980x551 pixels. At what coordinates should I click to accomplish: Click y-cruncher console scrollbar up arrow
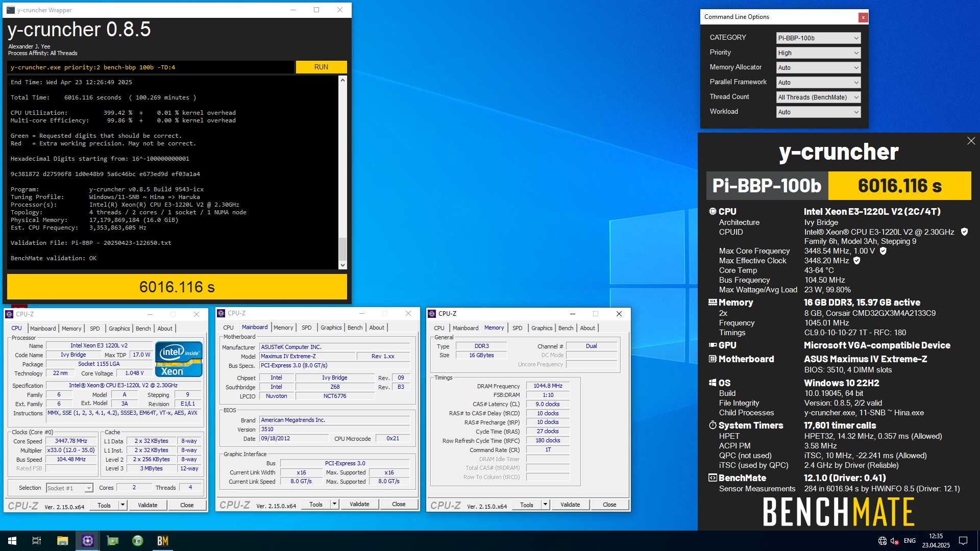pyautogui.click(x=342, y=80)
